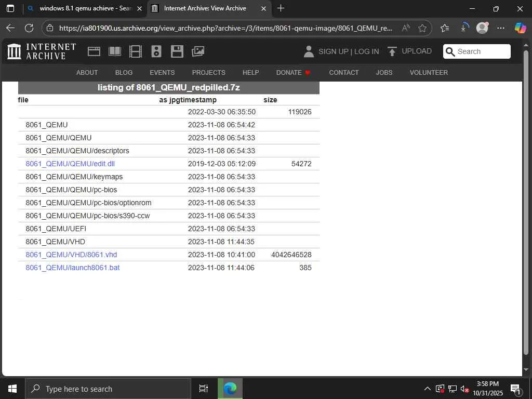Select the size value 4042646528
This screenshot has height=399, width=532.
[291, 255]
